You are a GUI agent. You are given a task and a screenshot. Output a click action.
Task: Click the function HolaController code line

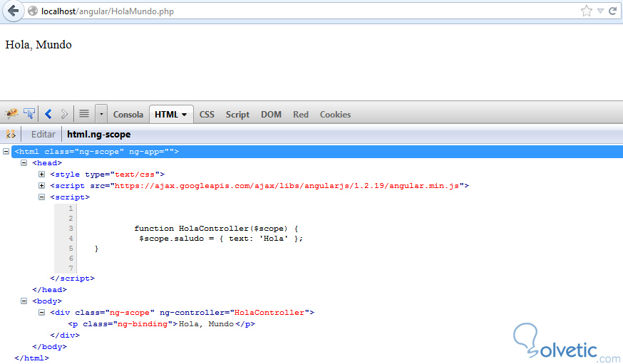click(x=216, y=228)
